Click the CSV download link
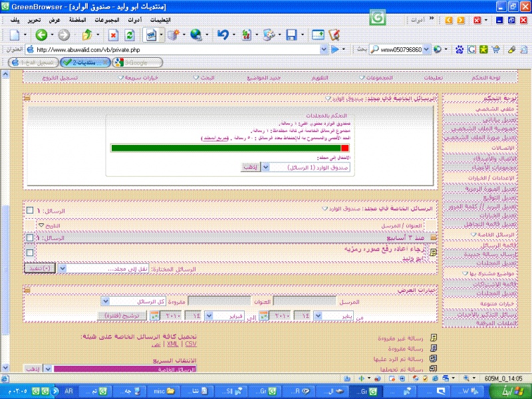The height and width of the screenshot is (399, 532). [x=192, y=344]
